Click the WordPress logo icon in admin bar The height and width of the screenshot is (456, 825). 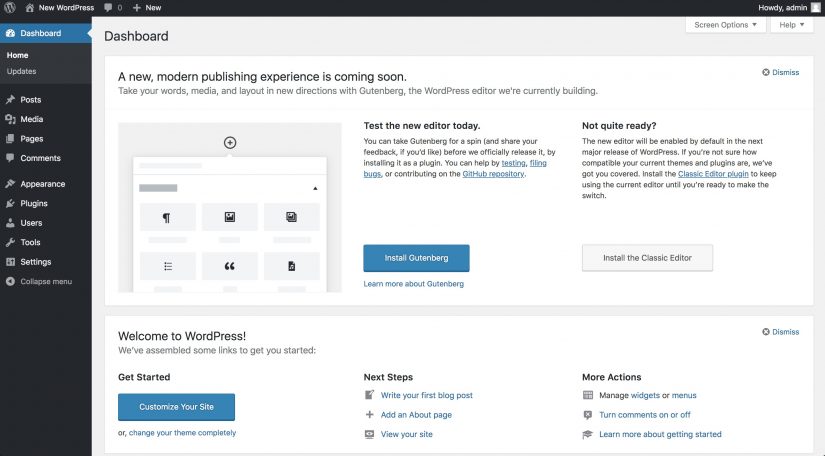pyautogui.click(x=9, y=8)
